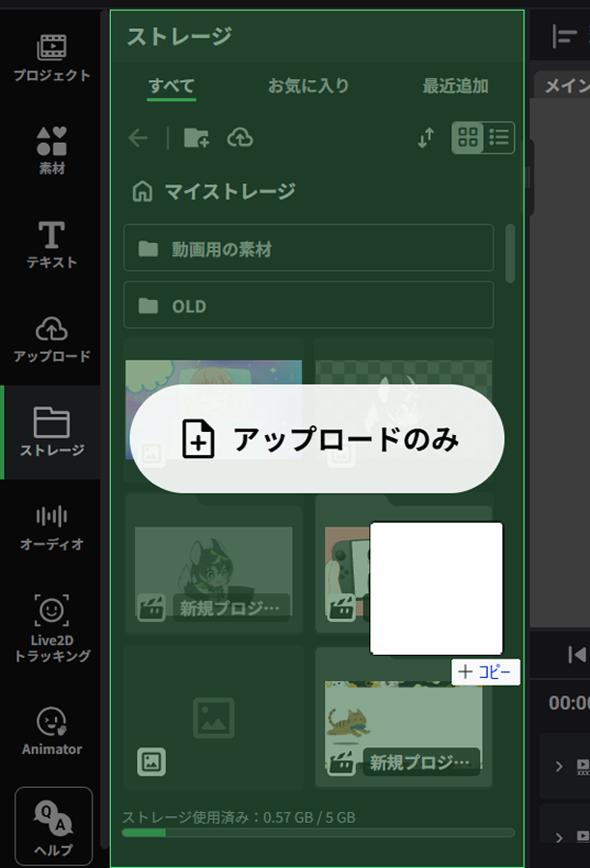Open the 動画用の素材 folder
The width and height of the screenshot is (590, 868).
tap(308, 248)
